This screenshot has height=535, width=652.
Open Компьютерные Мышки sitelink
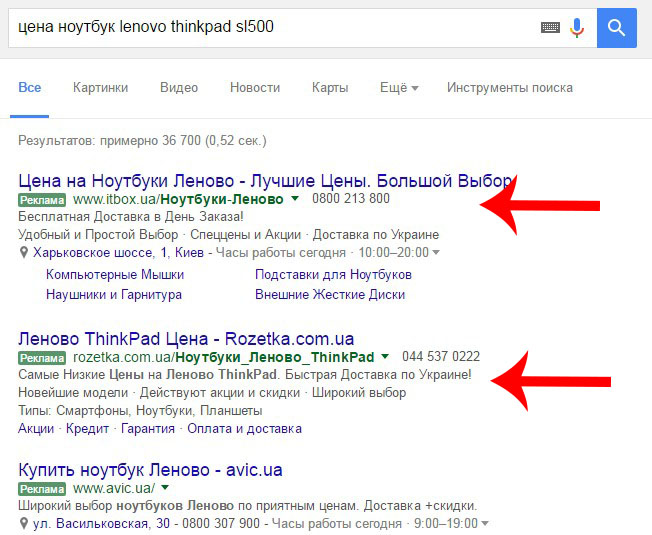[115, 274]
